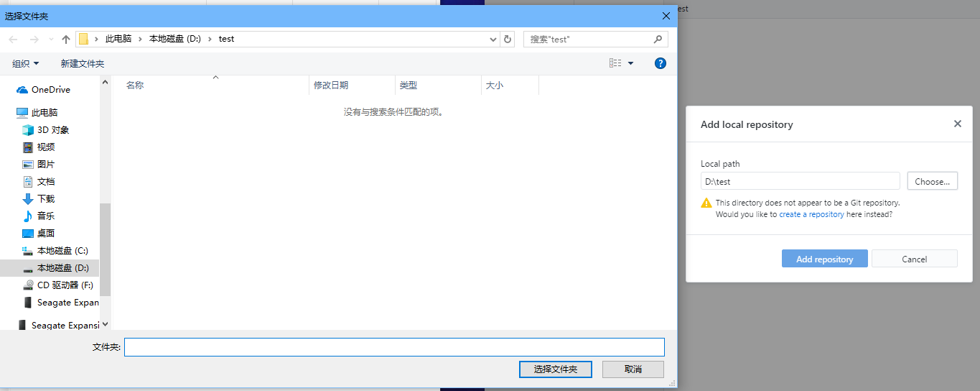Select OneDrive in the navigation pane
980x391 pixels.
(50, 90)
